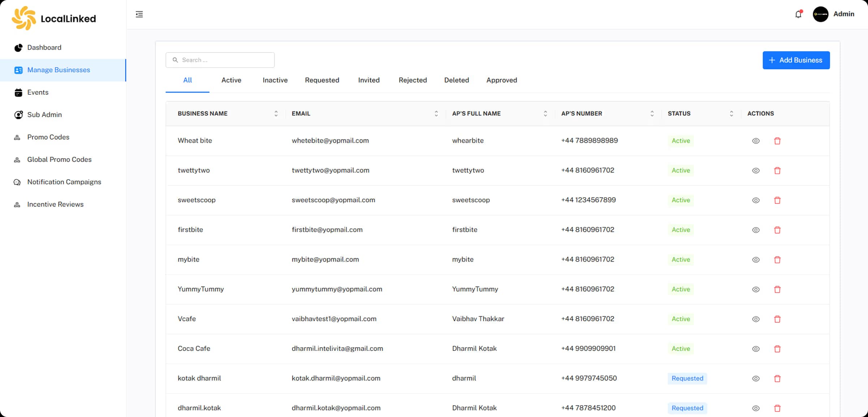Click the business search field
The width and height of the screenshot is (868, 417).
pyautogui.click(x=220, y=60)
